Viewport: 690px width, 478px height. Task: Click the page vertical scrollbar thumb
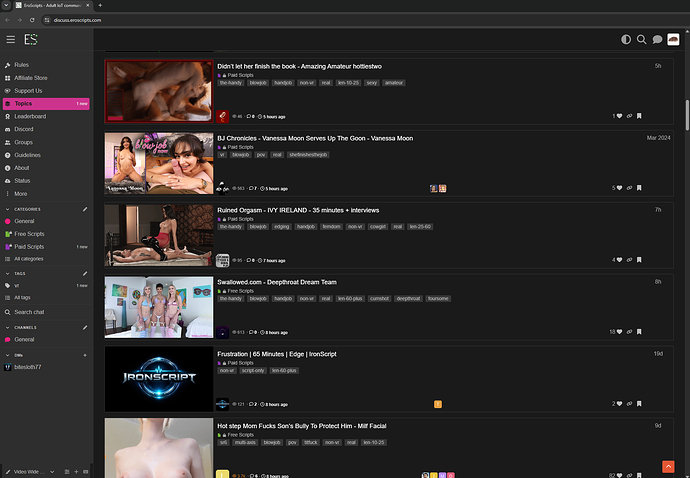coord(687,115)
